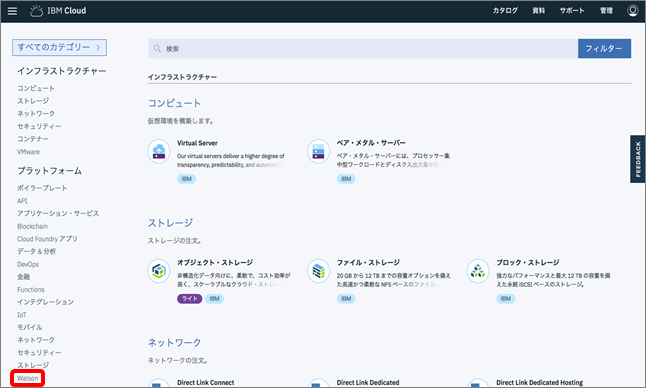This screenshot has width=646, height=388.
Task: Click the ブロック・ストレージ icon
Action: coord(478,271)
